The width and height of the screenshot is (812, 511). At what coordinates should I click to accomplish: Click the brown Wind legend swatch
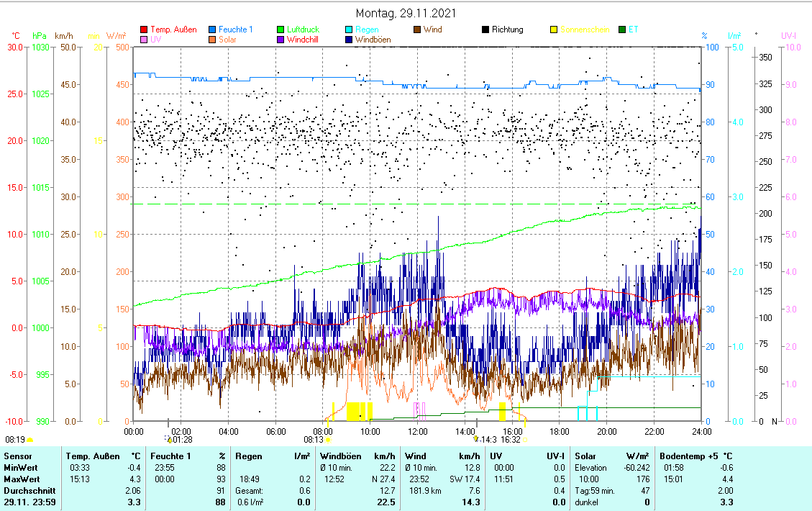417,30
